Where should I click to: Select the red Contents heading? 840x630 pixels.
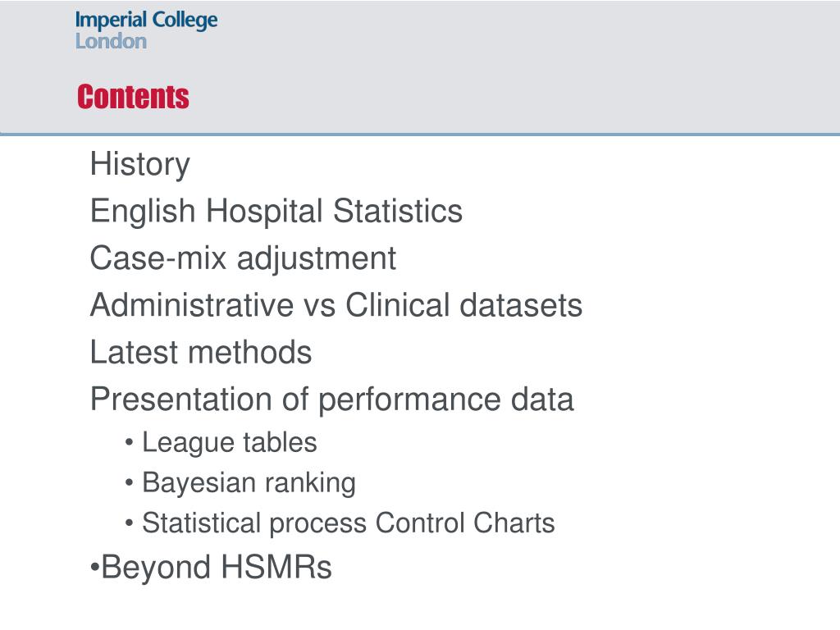click(x=133, y=97)
